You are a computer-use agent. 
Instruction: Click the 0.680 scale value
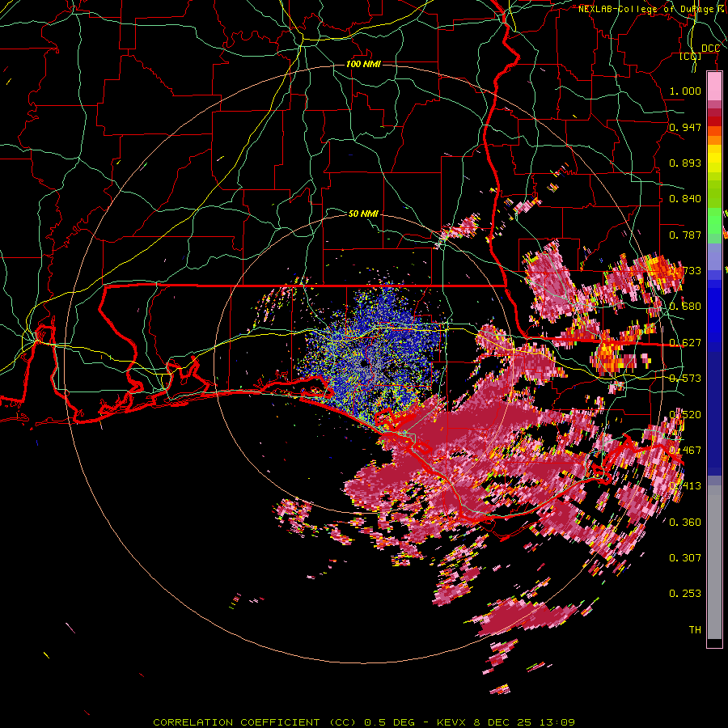(685, 307)
